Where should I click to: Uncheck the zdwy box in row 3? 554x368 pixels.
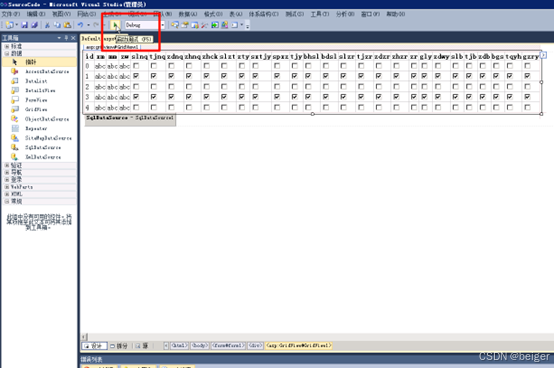pyautogui.click(x=438, y=96)
